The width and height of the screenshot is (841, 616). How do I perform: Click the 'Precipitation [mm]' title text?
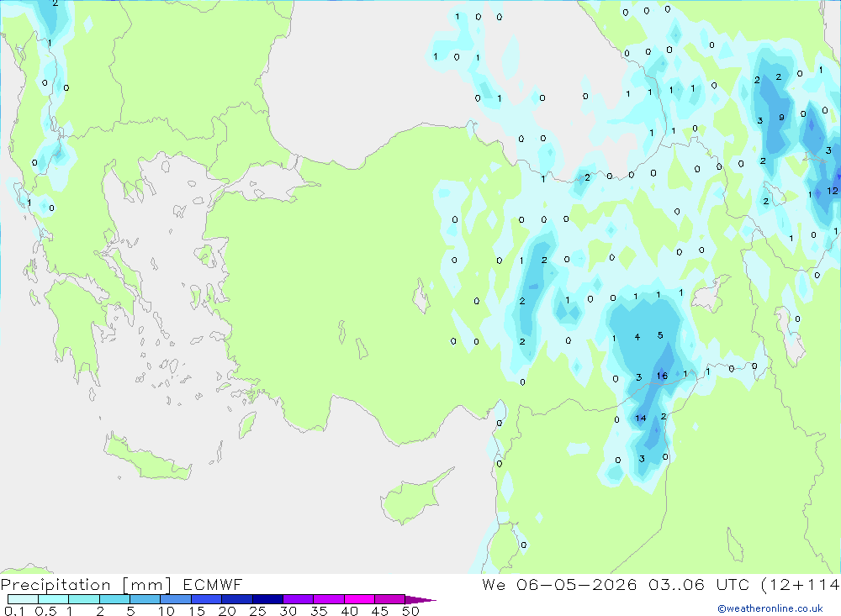[86, 585]
